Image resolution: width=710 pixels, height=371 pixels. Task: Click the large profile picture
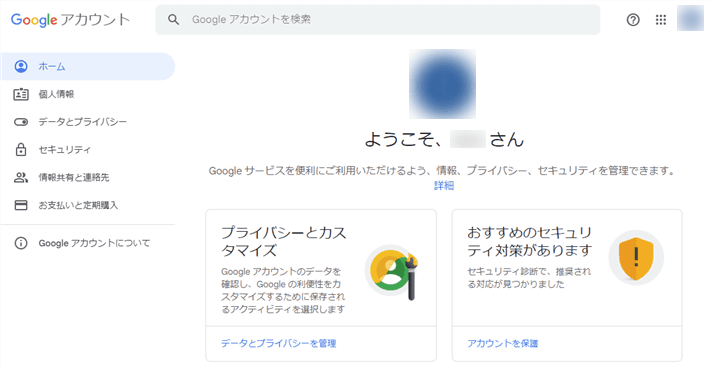[442, 84]
